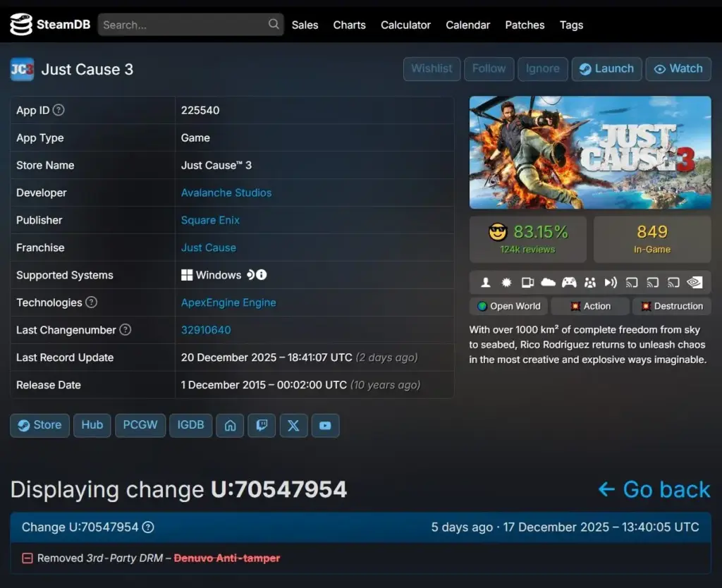This screenshot has height=588, width=722.
Task: Open the official website home icon
Action: click(230, 425)
